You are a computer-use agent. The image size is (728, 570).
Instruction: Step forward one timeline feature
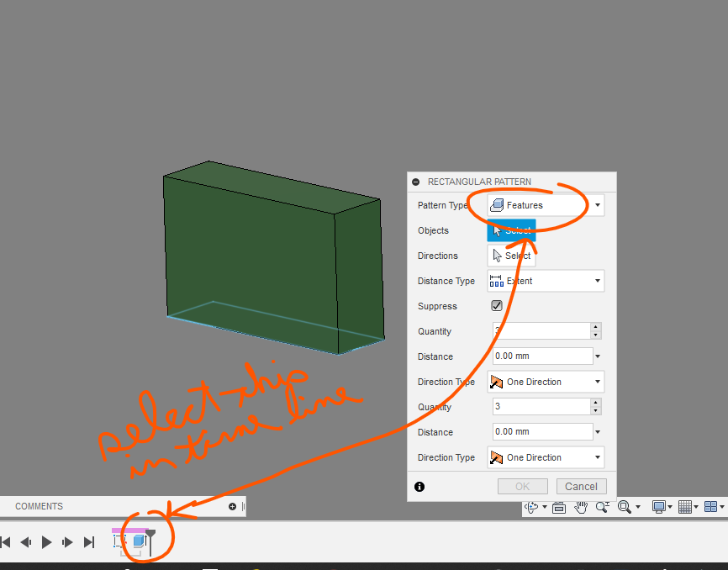pos(67,541)
